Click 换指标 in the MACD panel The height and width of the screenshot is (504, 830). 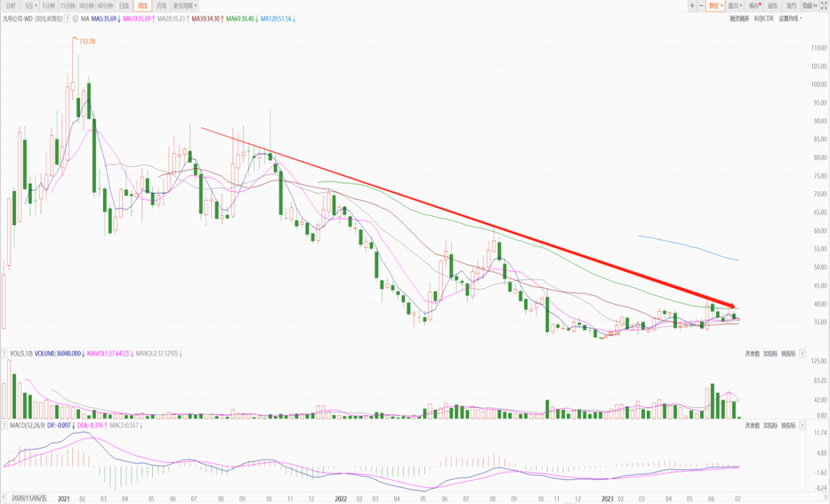tap(788, 426)
